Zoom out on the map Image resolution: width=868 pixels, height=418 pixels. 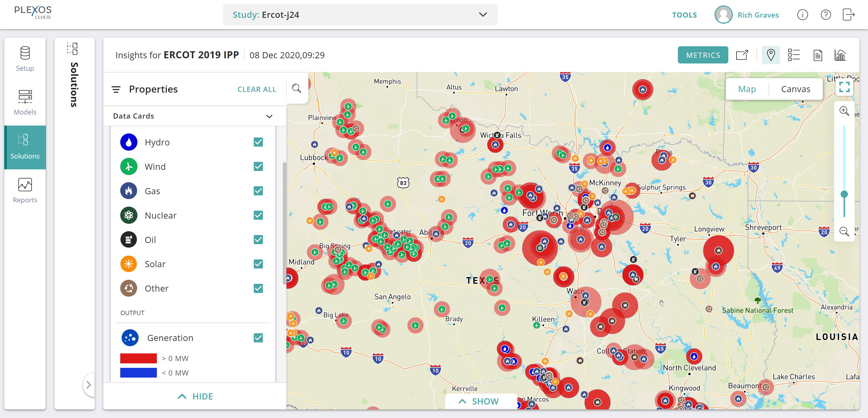click(x=844, y=231)
